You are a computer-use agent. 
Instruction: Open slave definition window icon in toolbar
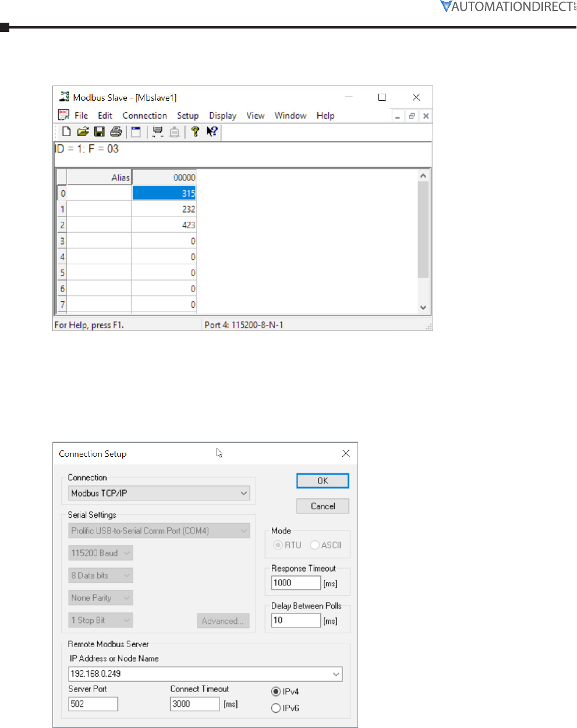coord(136,132)
